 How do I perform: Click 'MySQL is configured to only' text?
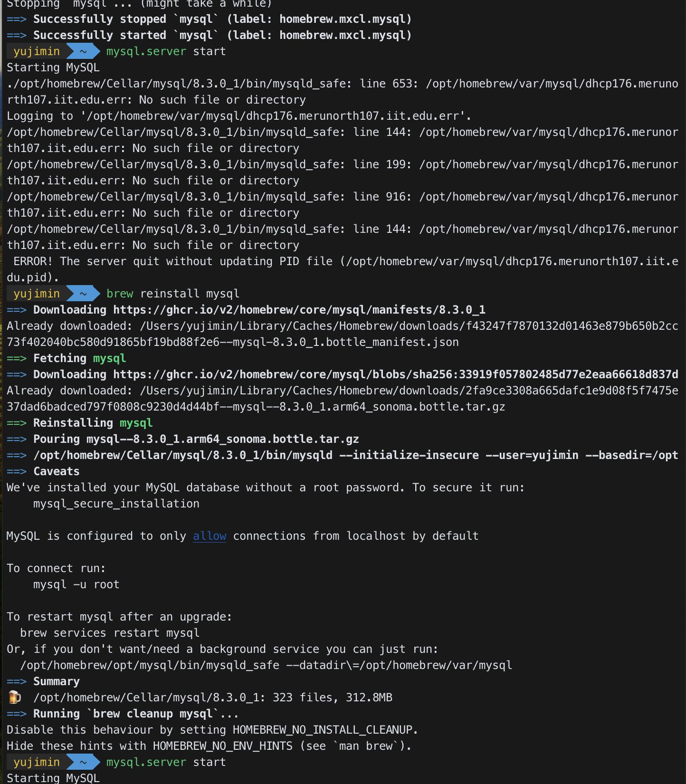coord(96,536)
